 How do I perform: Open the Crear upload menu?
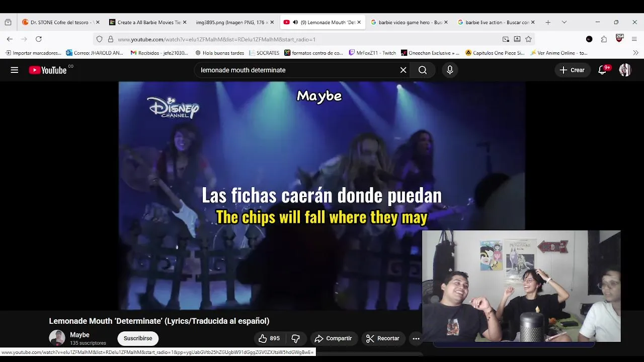[572, 70]
